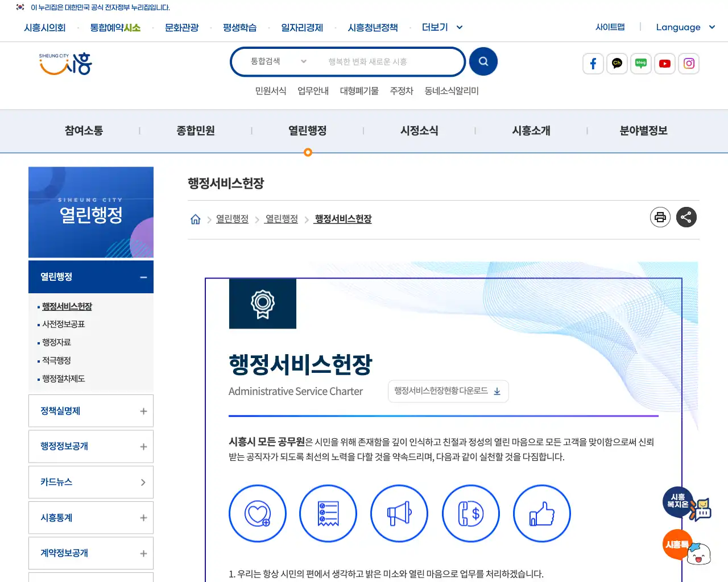Select 행정절차제도 in the sidebar submenu
The image size is (728, 582).
pyautogui.click(x=64, y=379)
